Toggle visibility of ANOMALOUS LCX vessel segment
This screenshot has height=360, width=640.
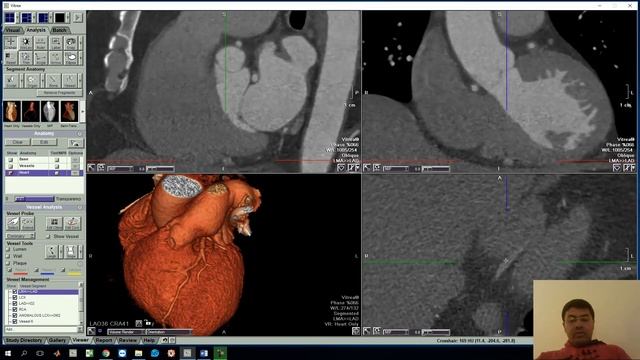[x=15, y=315]
